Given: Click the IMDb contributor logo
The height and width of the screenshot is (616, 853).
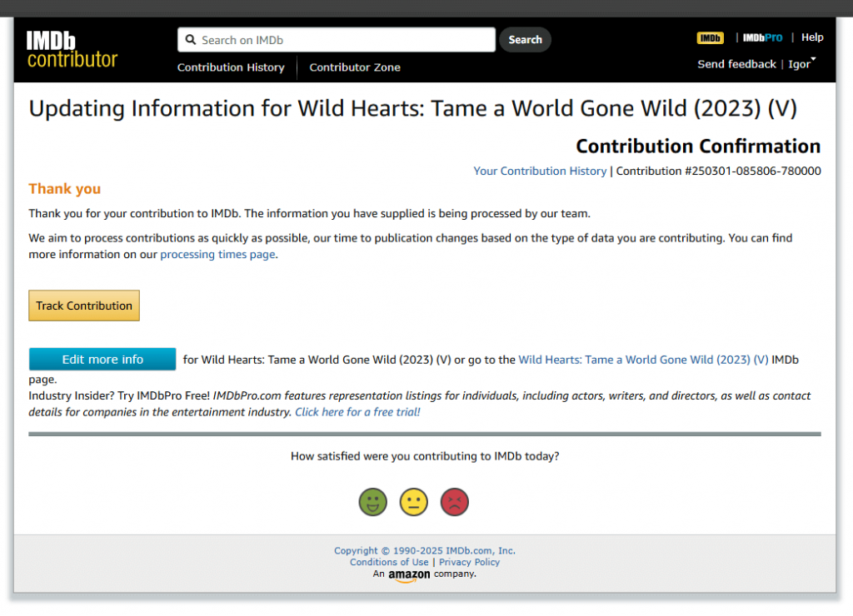Looking at the screenshot, I should [x=72, y=49].
